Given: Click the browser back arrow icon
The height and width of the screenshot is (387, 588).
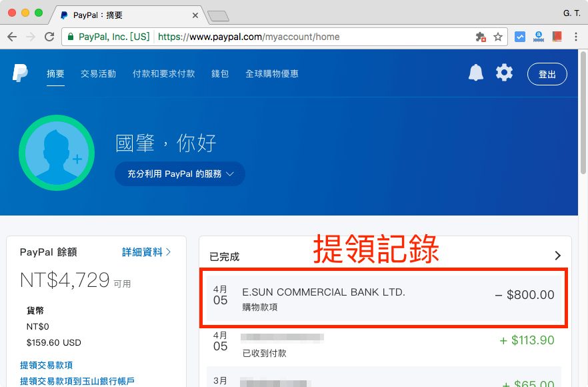Looking at the screenshot, I should [12, 37].
